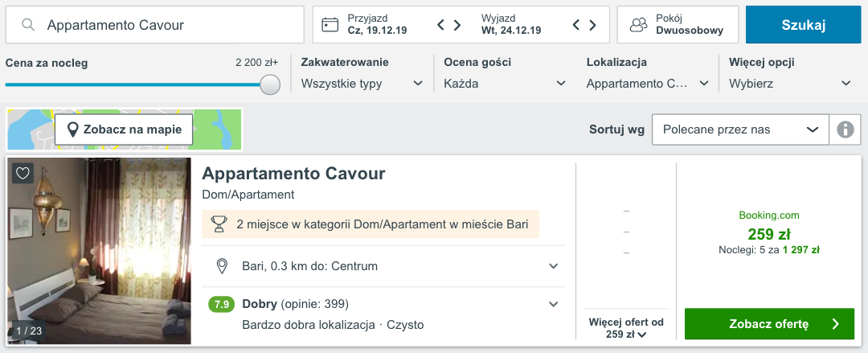The height and width of the screenshot is (353, 868).
Task: Click the Appartamento Cavour search field
Action: (x=161, y=25)
